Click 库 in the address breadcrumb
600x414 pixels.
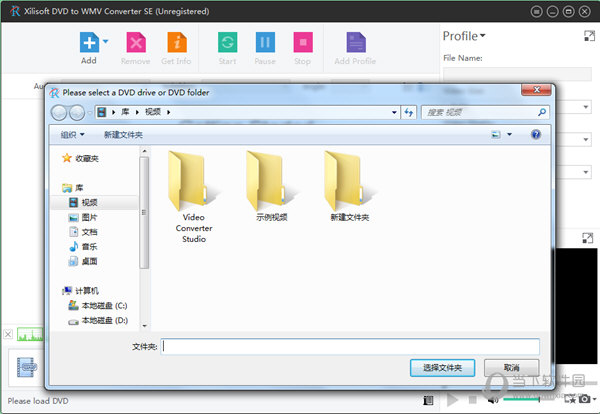click(x=125, y=112)
